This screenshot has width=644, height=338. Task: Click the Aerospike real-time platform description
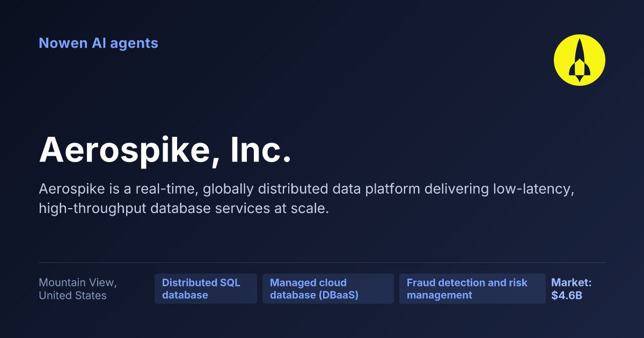(306, 199)
